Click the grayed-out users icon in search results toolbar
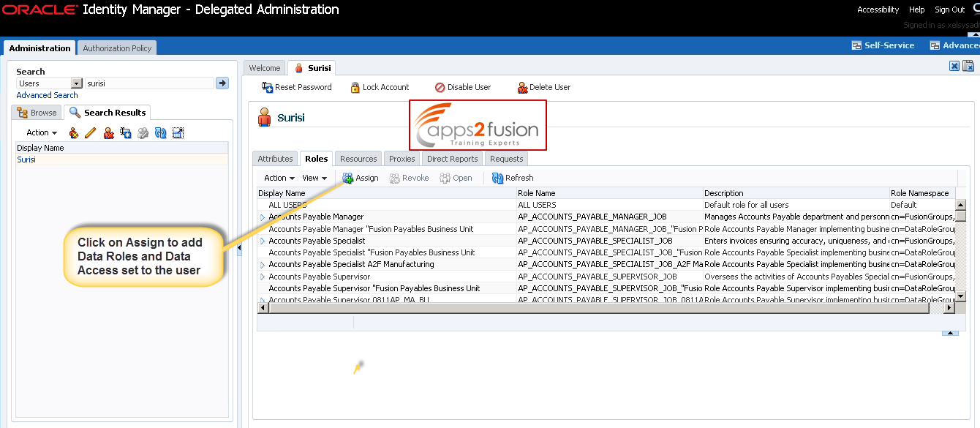Image resolution: width=980 pixels, height=428 pixels. tap(143, 133)
